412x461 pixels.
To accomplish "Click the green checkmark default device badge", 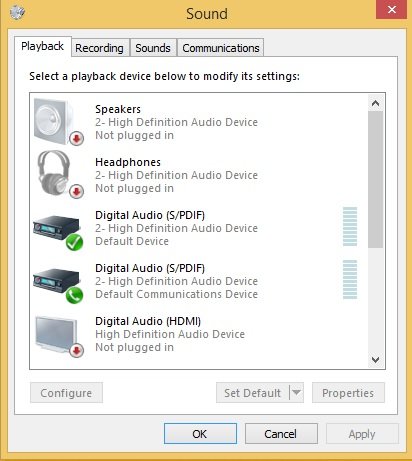I will tap(74, 242).
